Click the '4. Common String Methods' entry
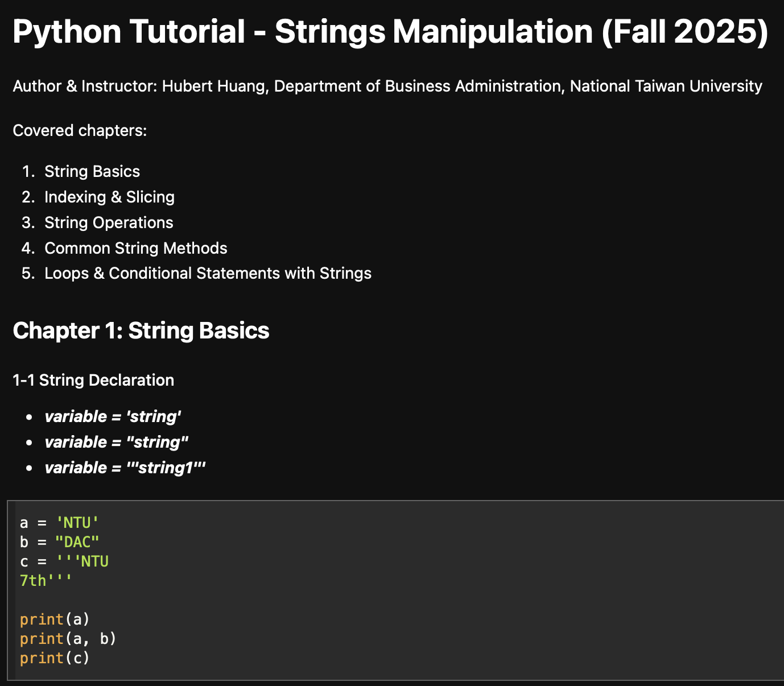Viewport: 784px width, 686px height. tap(135, 248)
